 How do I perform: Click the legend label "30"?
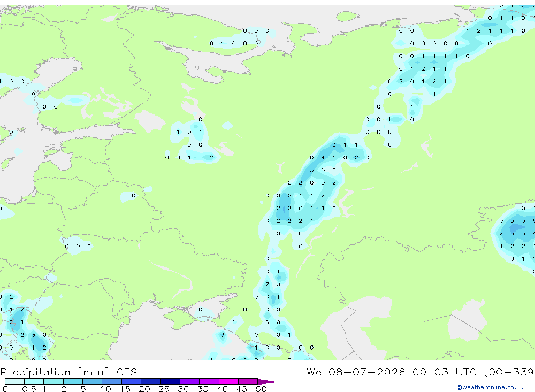(183, 389)
